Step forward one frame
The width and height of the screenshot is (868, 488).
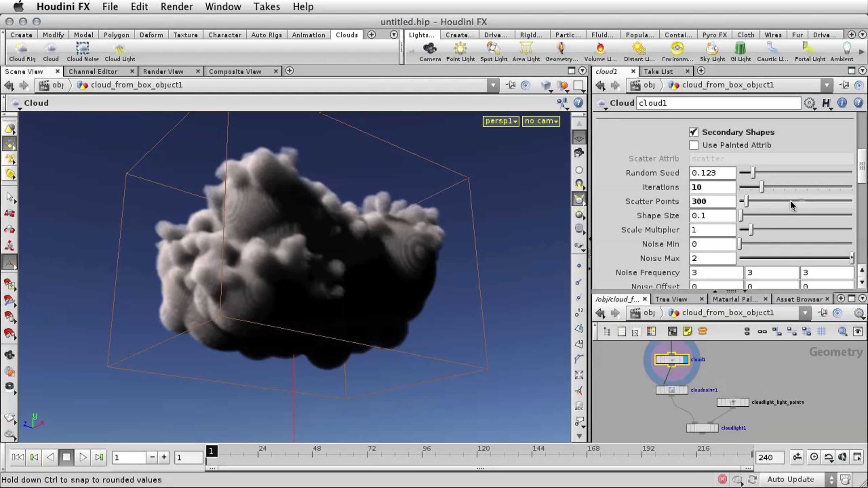tap(99, 457)
